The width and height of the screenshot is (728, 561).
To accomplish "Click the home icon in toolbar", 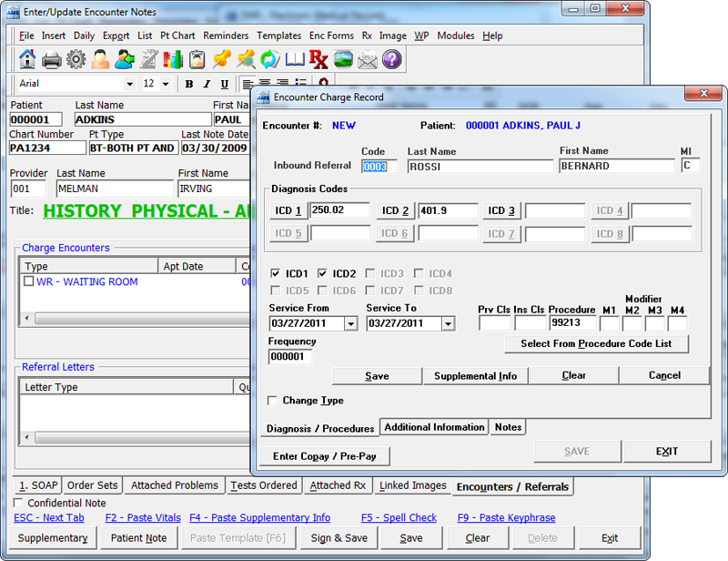I will tap(28, 60).
